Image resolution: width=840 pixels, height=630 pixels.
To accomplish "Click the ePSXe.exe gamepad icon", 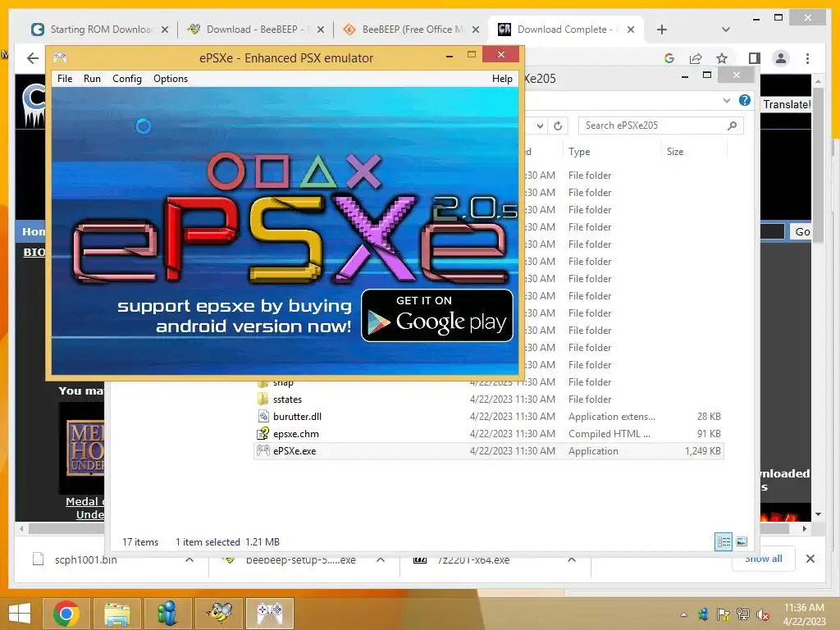I will 263,450.
